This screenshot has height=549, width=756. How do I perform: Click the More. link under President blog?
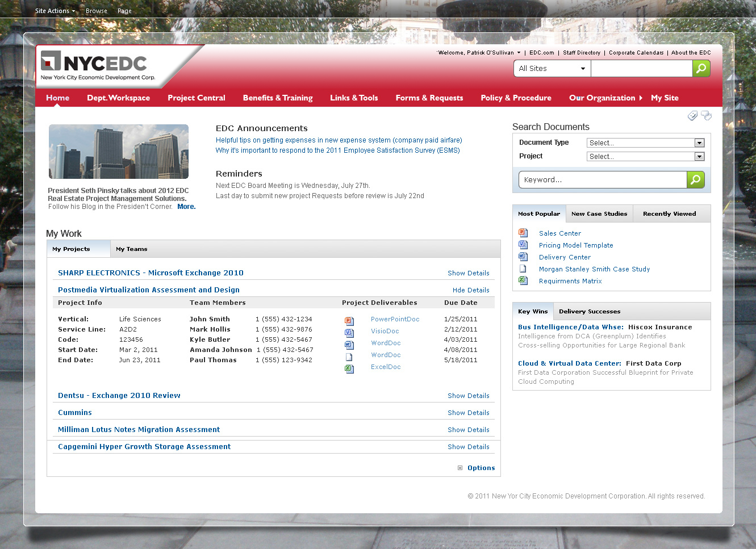(x=186, y=207)
